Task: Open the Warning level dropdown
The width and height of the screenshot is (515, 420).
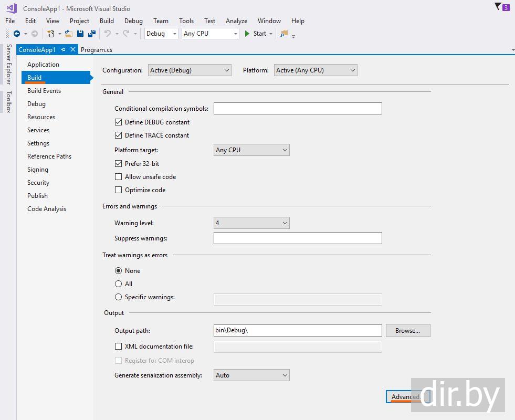Action: 251,223
